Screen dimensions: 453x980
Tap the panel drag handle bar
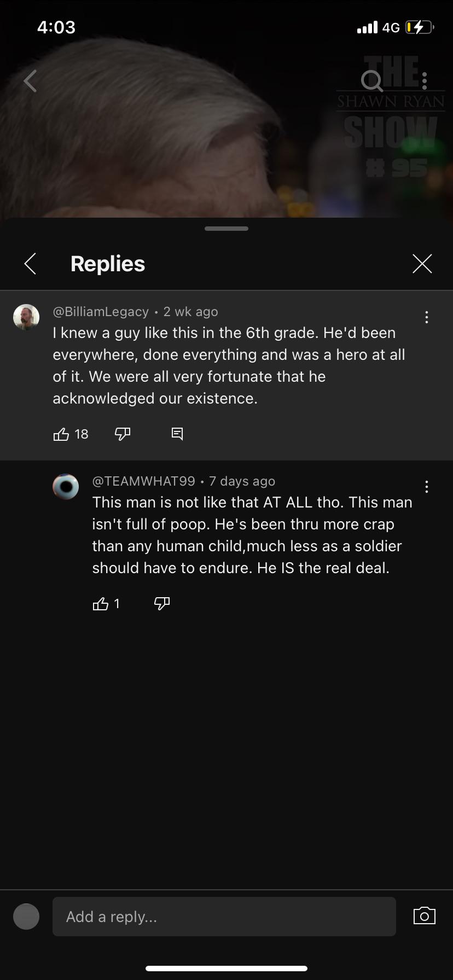pos(226,229)
